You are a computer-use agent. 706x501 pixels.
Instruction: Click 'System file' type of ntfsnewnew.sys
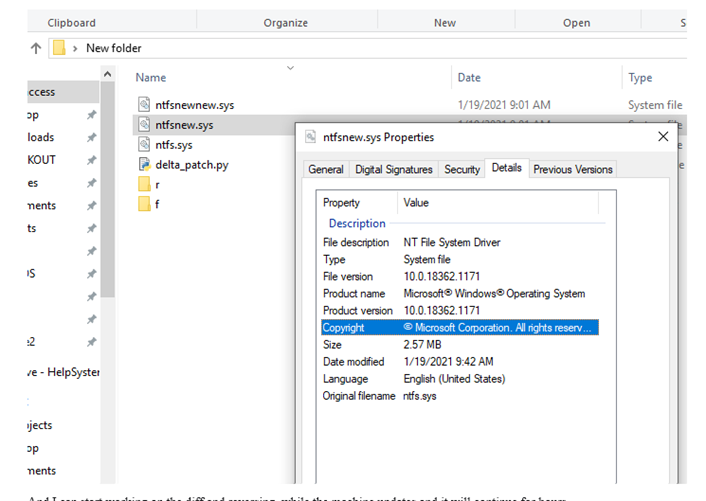[655, 105]
